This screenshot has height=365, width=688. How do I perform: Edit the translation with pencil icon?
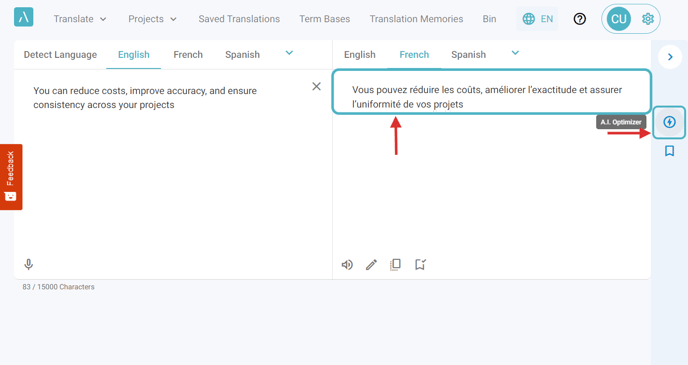[x=371, y=265]
